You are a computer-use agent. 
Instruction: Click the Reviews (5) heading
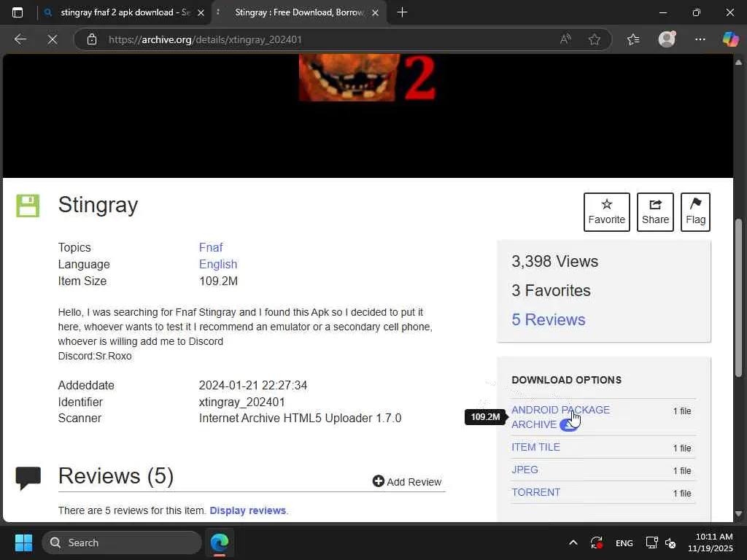[x=116, y=475]
